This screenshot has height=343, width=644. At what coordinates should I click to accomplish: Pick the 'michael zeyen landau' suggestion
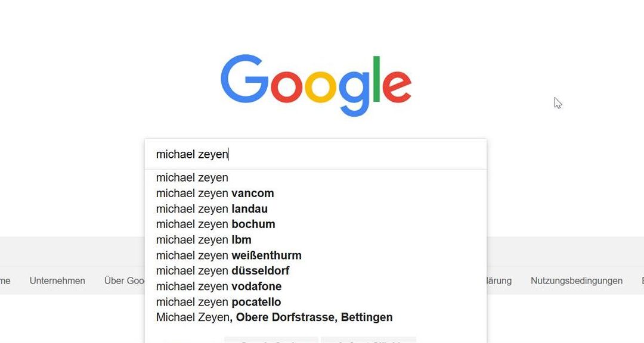(316, 209)
